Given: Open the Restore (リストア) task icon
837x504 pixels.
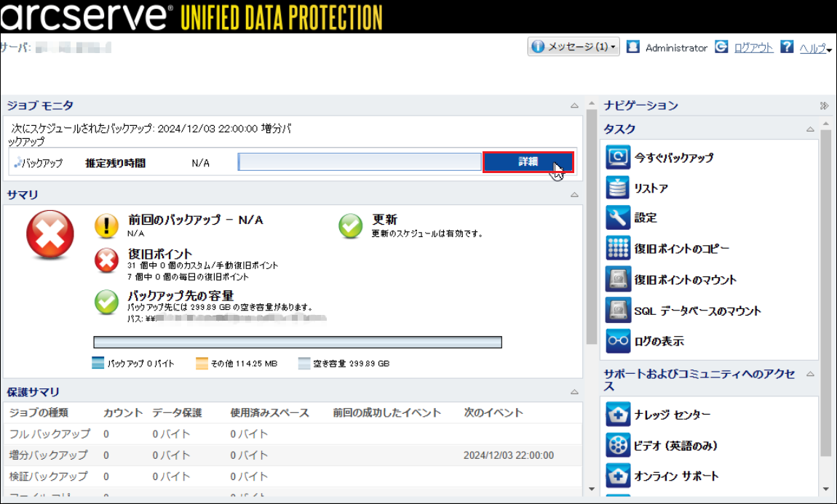Looking at the screenshot, I should click(x=618, y=188).
